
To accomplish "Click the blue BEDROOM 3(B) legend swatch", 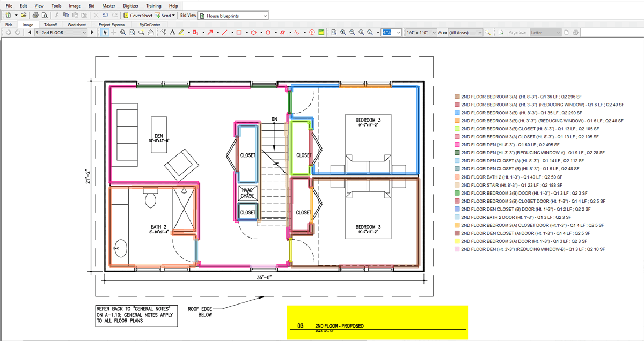I will point(457,113).
